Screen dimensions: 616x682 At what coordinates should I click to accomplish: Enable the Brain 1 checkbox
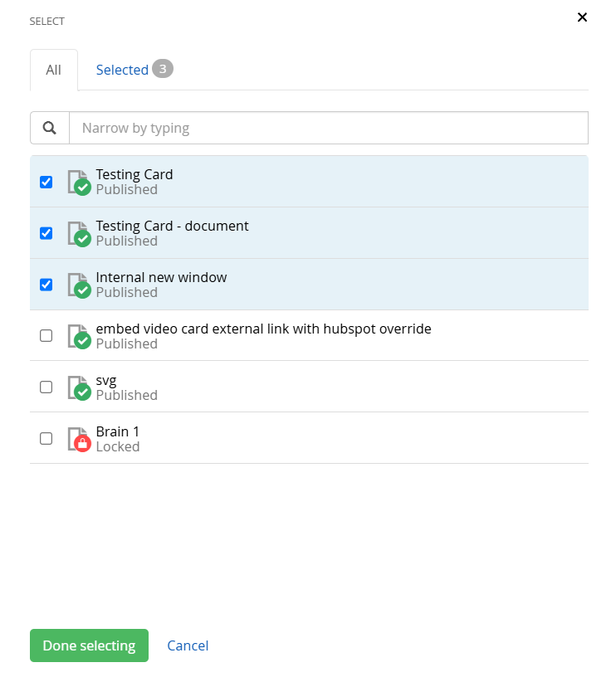coord(46,439)
